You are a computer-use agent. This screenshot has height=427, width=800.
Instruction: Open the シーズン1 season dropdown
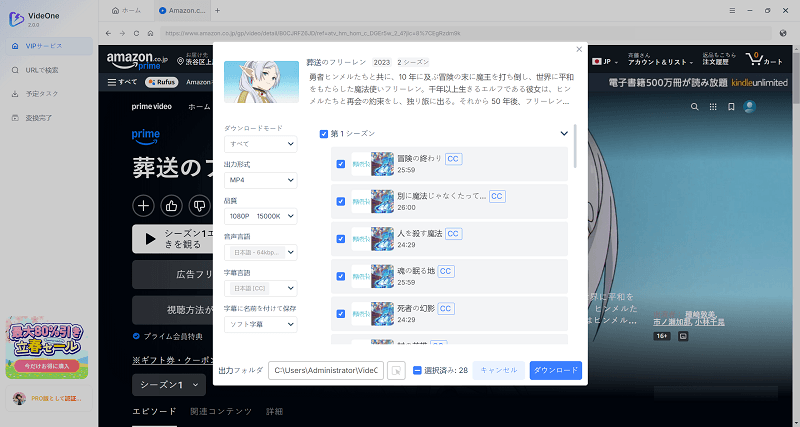169,385
